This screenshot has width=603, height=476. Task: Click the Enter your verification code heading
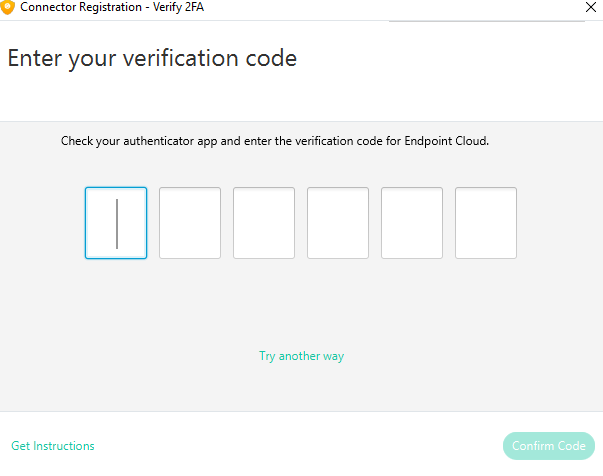pos(152,59)
